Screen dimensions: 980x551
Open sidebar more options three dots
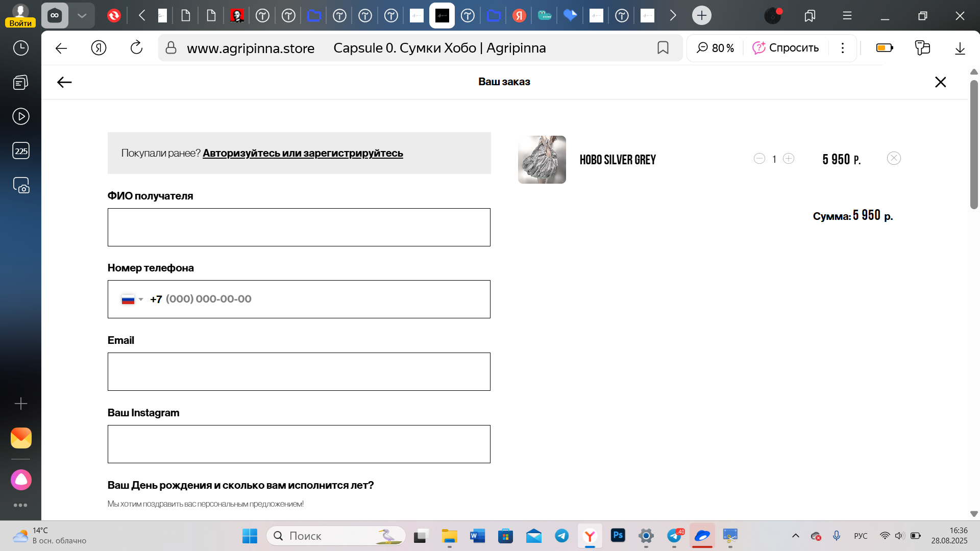(20, 505)
